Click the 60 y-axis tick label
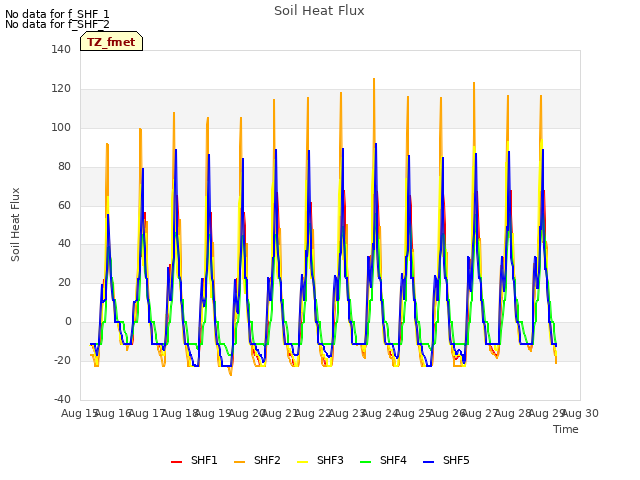 64,205
